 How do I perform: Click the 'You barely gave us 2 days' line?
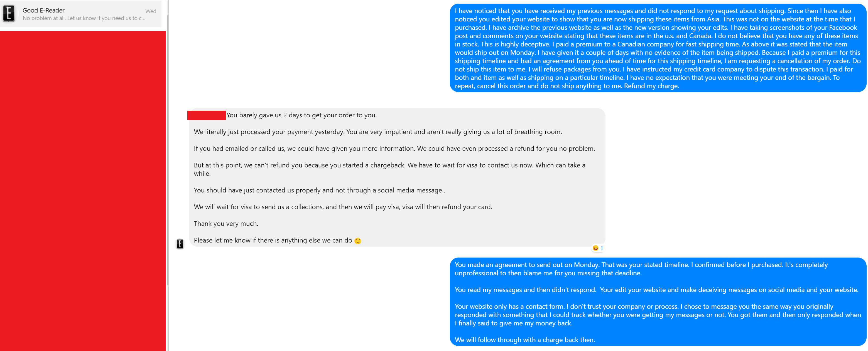click(x=301, y=115)
